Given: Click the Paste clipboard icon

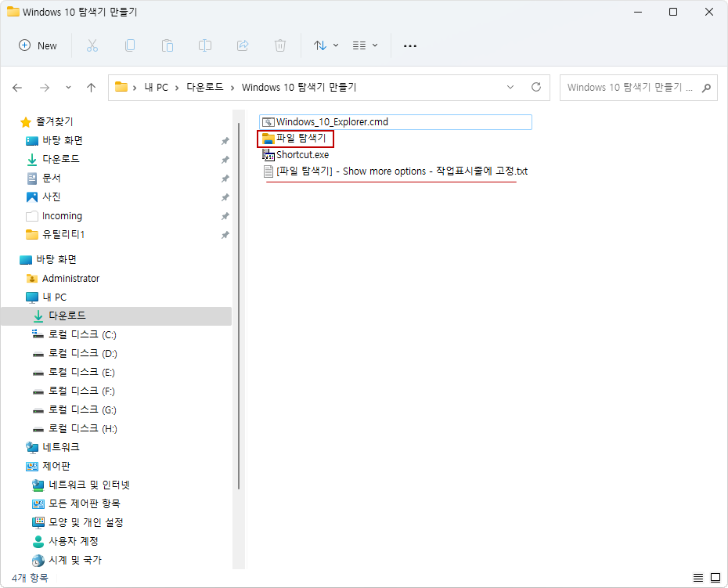Looking at the screenshot, I should [x=168, y=45].
